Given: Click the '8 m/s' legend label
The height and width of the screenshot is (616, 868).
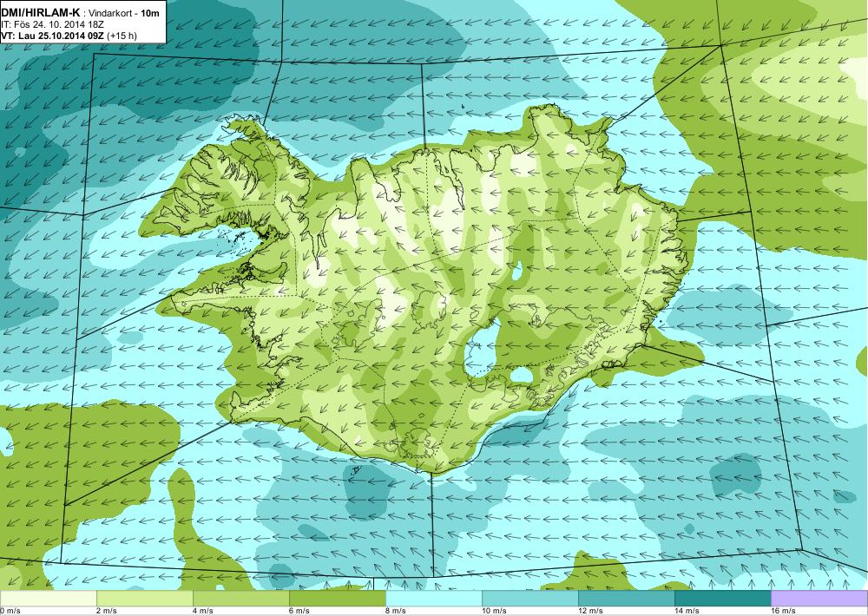Looking at the screenshot, I should 396,611.
